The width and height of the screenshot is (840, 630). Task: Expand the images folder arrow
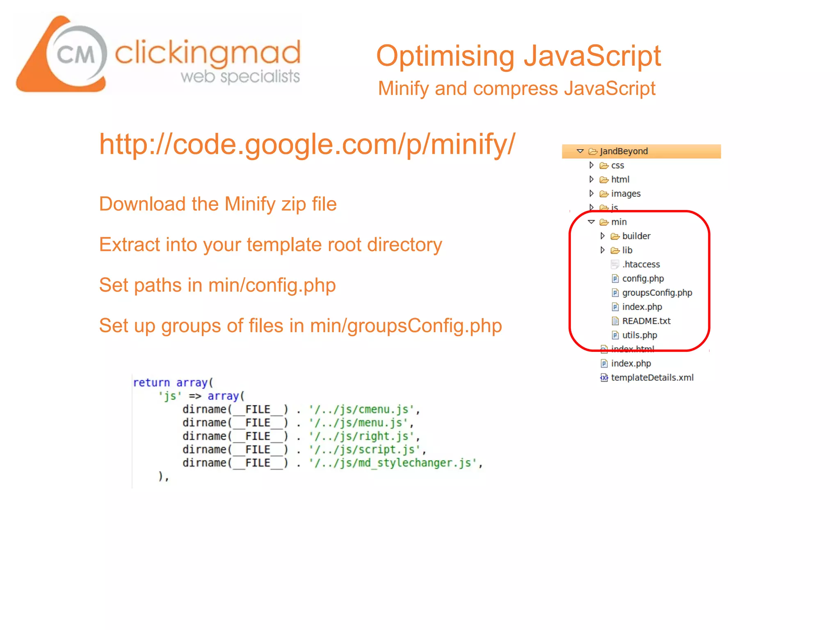click(591, 193)
